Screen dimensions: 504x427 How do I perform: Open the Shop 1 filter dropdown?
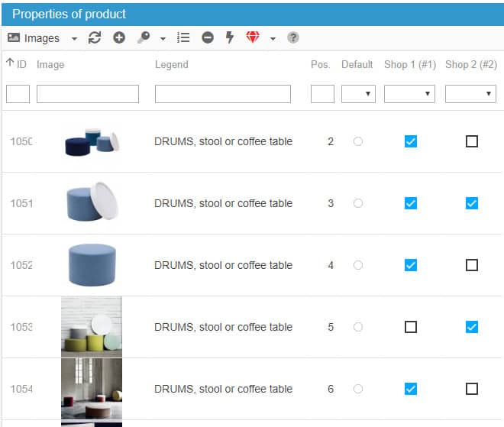[409, 94]
